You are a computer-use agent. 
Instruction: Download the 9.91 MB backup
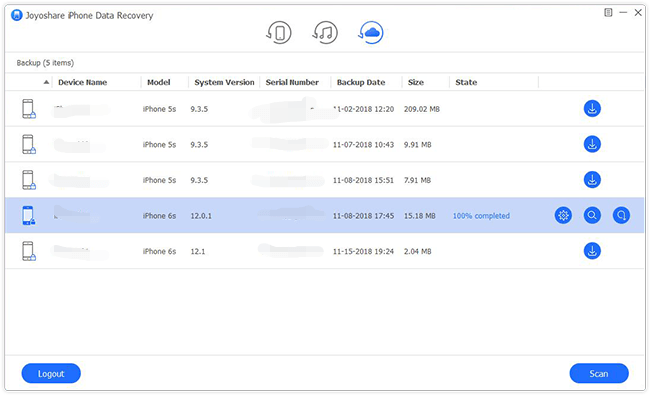[x=592, y=144]
